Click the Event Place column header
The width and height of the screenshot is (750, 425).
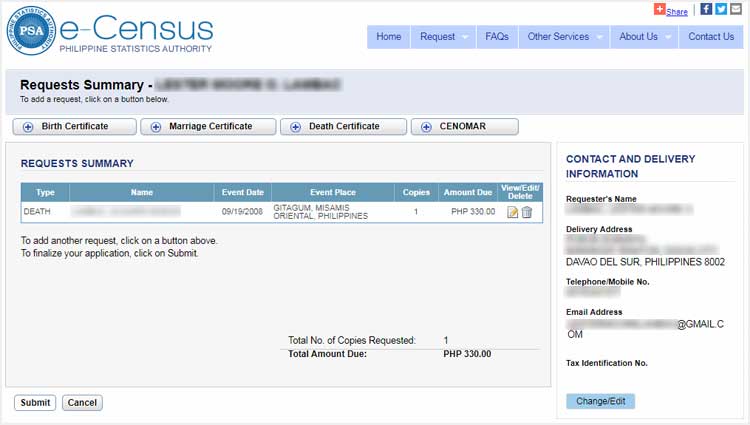[333, 192]
